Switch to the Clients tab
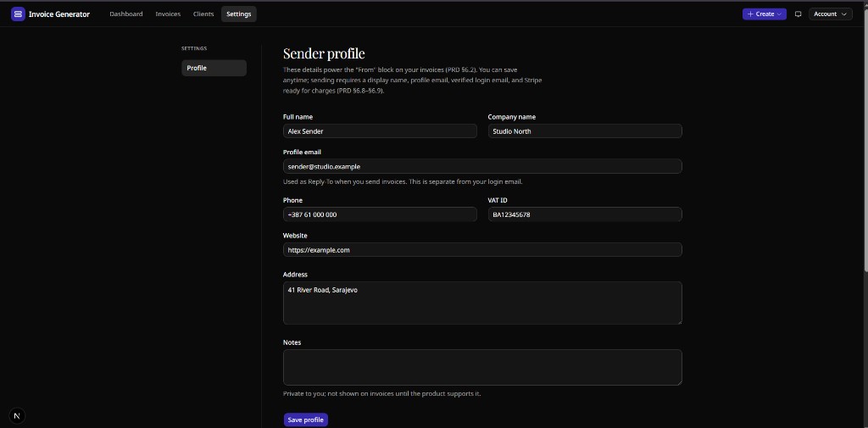868x428 pixels. 203,14
